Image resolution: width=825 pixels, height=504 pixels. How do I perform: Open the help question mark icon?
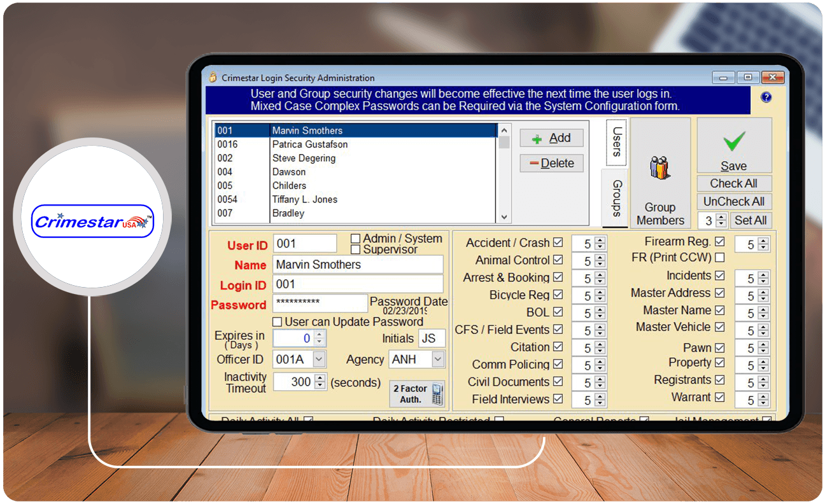766,97
